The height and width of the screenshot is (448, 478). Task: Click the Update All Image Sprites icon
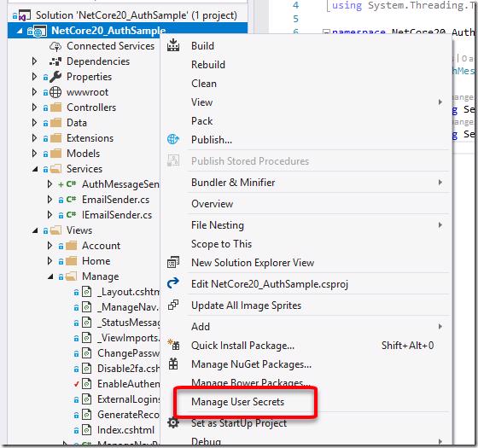[173, 305]
